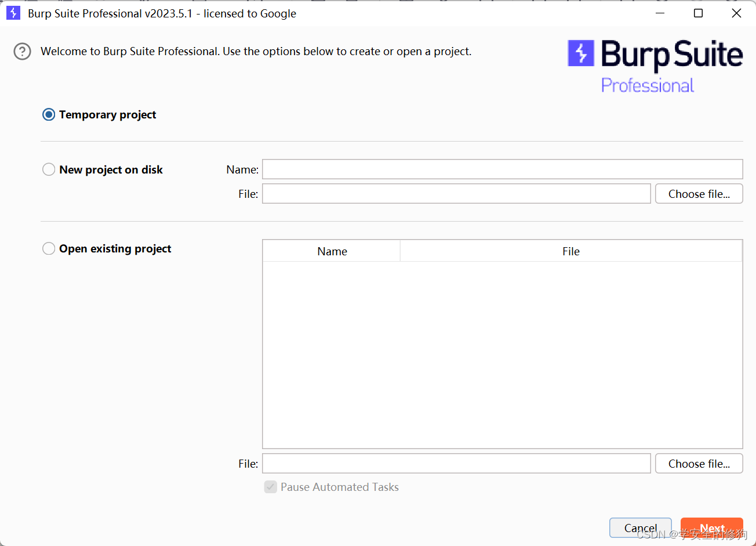Click the new project File input field
Screen dimensions: 756x546
point(456,194)
